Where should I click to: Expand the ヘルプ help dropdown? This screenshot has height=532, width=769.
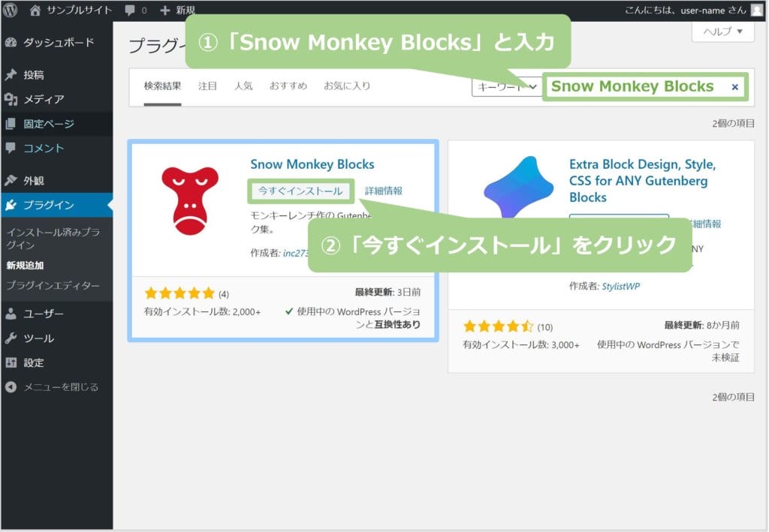pos(722,32)
